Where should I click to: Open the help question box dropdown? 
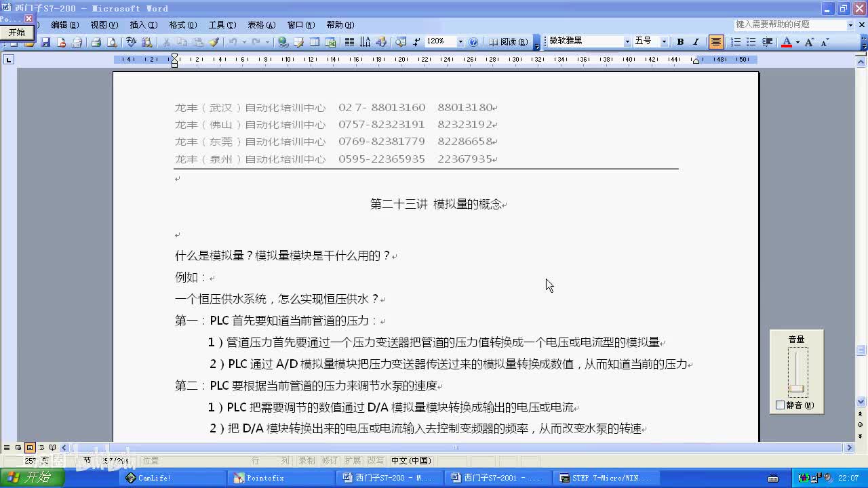850,24
